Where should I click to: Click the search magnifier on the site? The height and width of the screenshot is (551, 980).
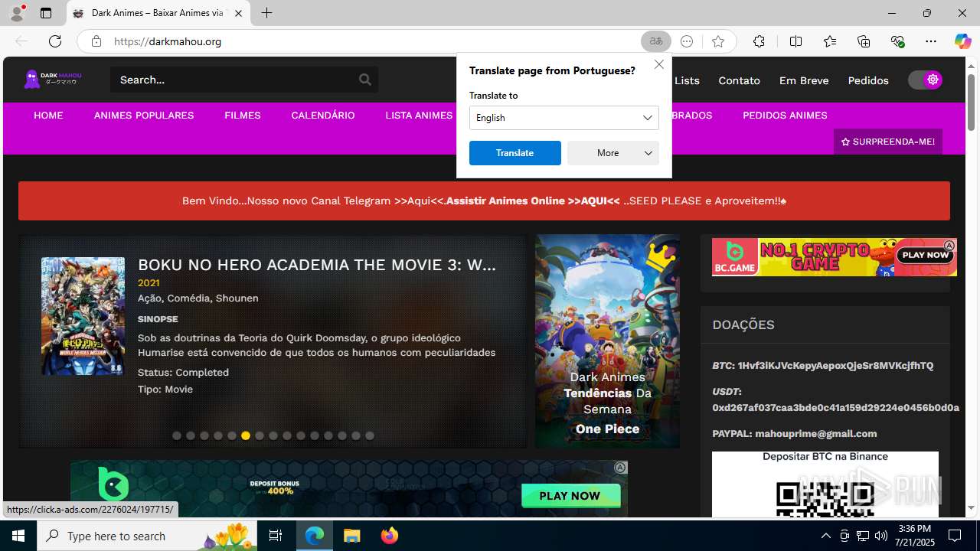(365, 80)
